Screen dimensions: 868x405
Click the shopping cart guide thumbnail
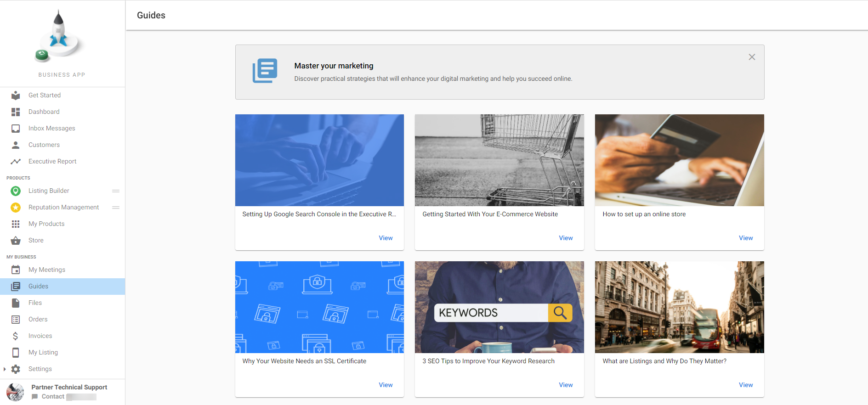click(499, 160)
